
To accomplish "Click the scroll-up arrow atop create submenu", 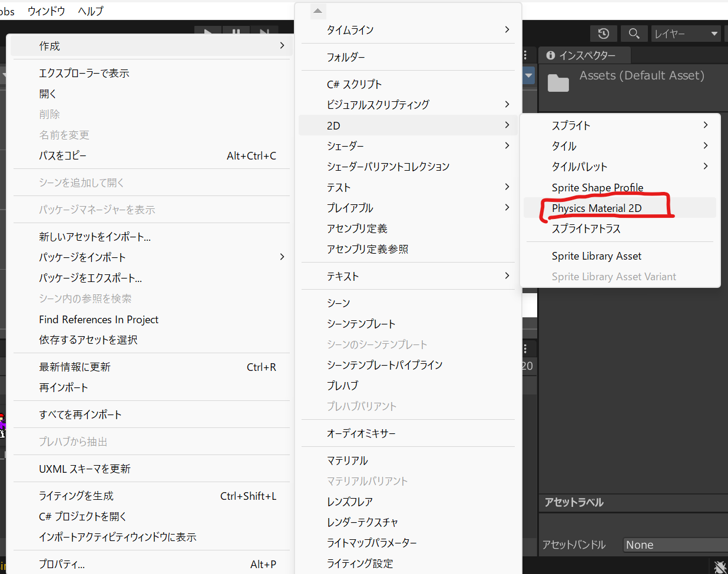I will (x=317, y=11).
